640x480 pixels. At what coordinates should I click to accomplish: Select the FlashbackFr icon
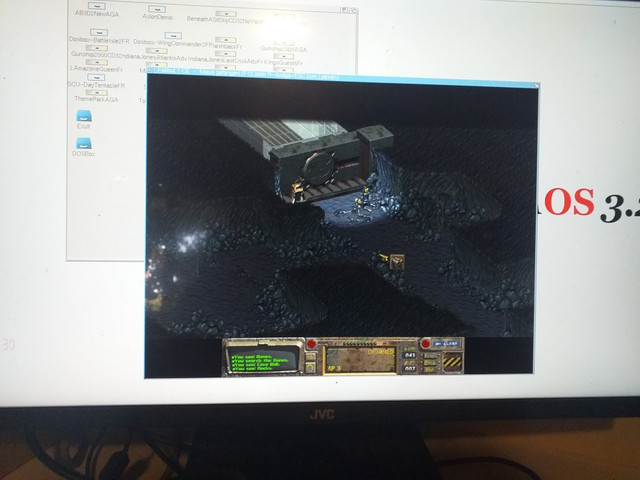coord(226,43)
